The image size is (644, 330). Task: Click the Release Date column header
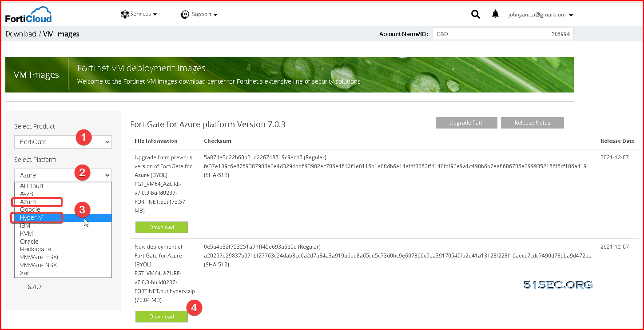coord(617,141)
